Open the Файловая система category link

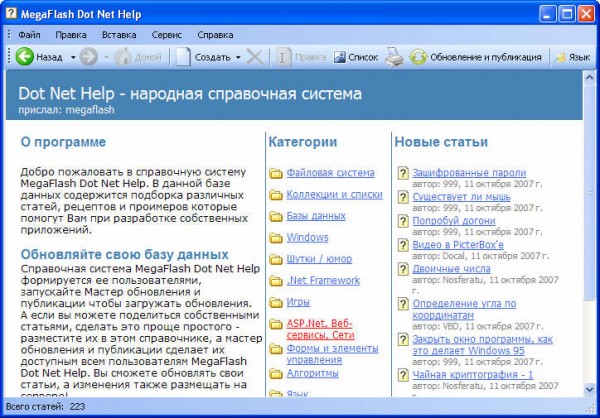point(331,173)
